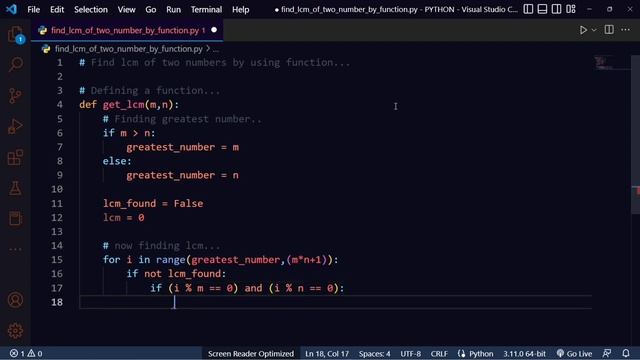Open the Go menu
This screenshot has width=640, height=360.
click(x=151, y=9)
